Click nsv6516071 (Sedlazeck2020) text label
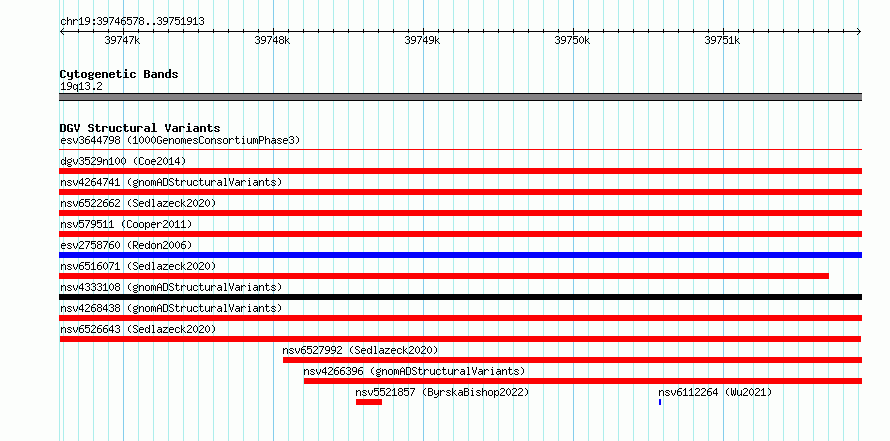The image size is (890, 441). (x=138, y=266)
